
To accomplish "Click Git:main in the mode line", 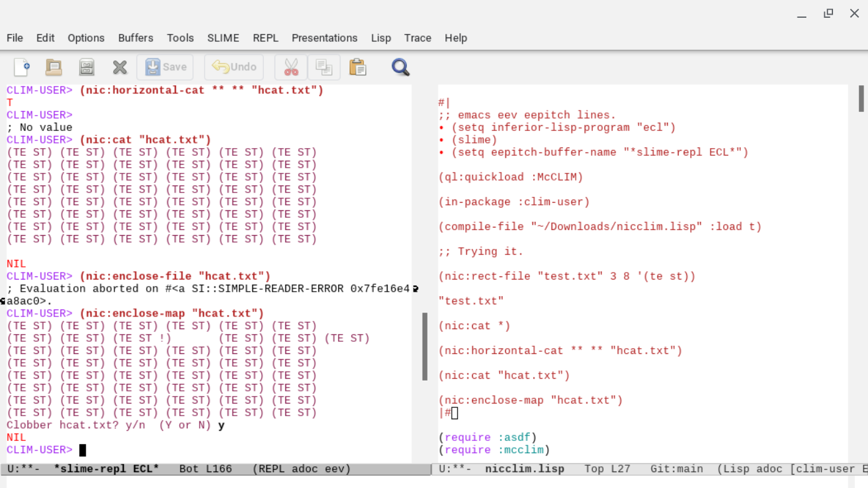I will (676, 469).
